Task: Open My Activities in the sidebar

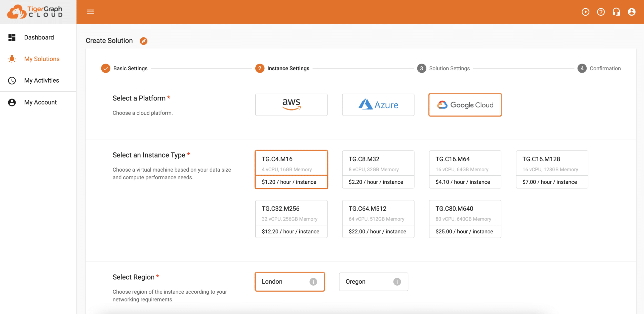Action: pos(38,80)
